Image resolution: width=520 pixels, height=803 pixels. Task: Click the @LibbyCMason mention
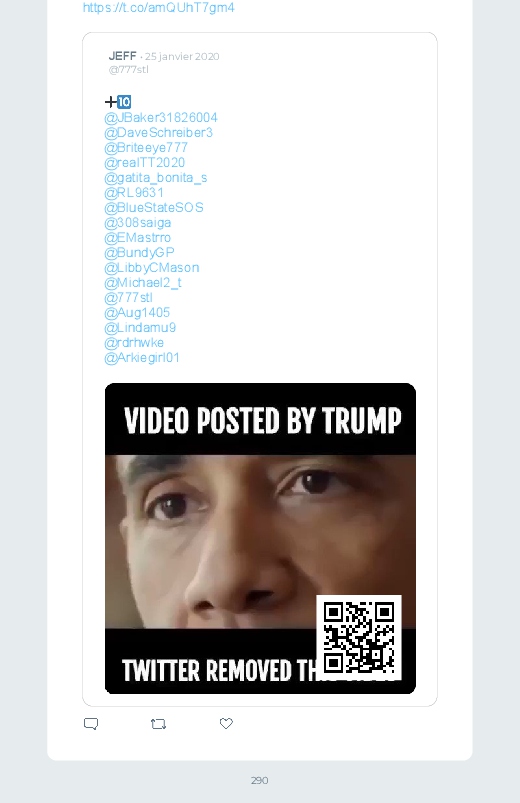[152, 268]
